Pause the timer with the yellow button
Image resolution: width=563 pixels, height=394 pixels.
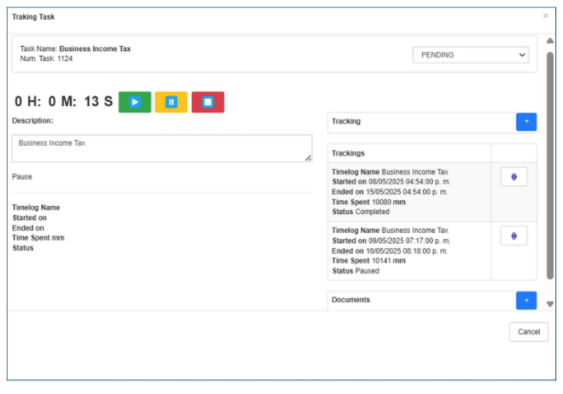pos(171,102)
